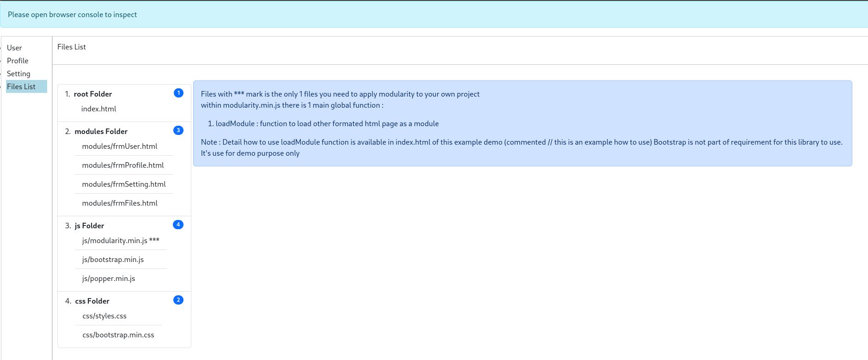
Task: Select modules/frmUser.html file entry
Action: tap(120, 146)
